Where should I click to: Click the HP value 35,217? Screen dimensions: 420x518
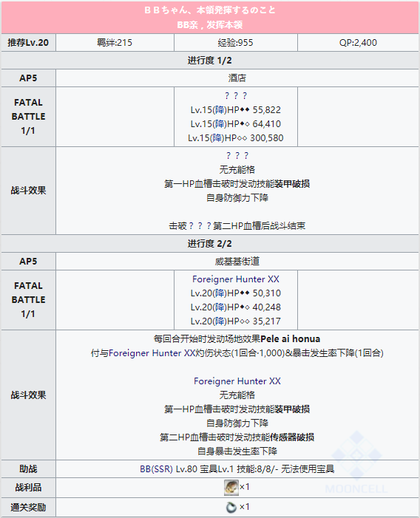pyautogui.click(x=267, y=321)
